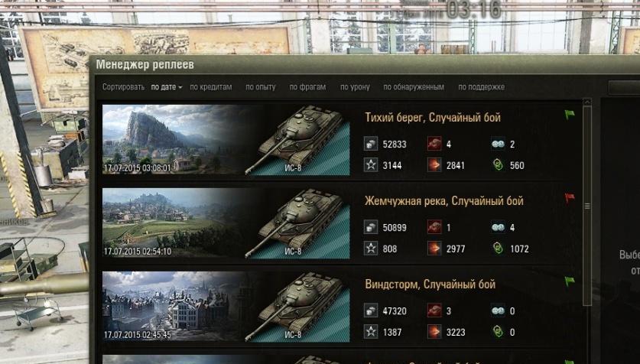
Task: Sort replays 'по обнаруженным'
Action: [414, 87]
